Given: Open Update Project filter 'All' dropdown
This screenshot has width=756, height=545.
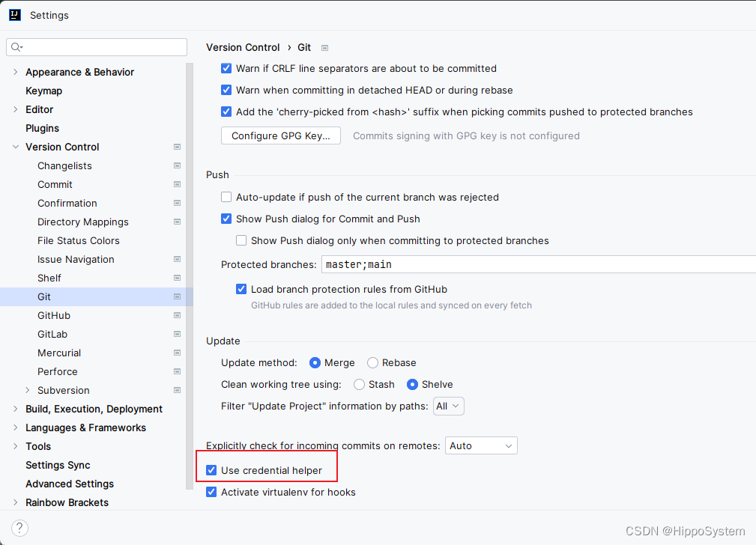Looking at the screenshot, I should pyautogui.click(x=449, y=407).
